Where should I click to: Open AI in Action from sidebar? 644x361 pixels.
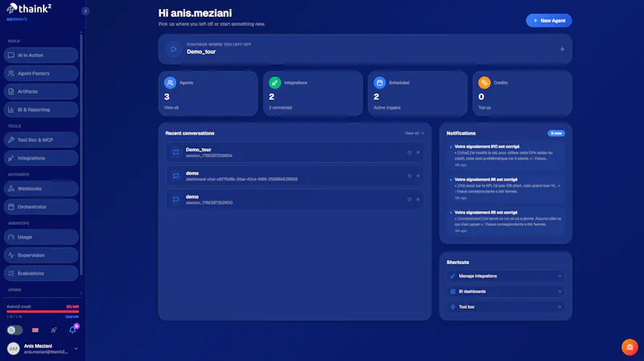click(x=41, y=55)
